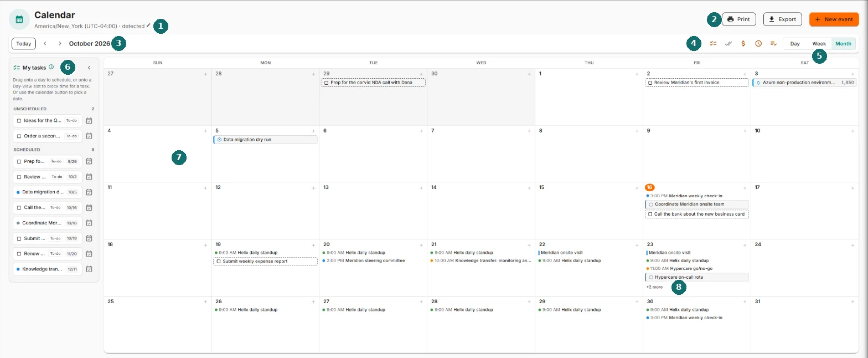
Task: Click the Calendar app logo icon
Action: click(x=19, y=19)
